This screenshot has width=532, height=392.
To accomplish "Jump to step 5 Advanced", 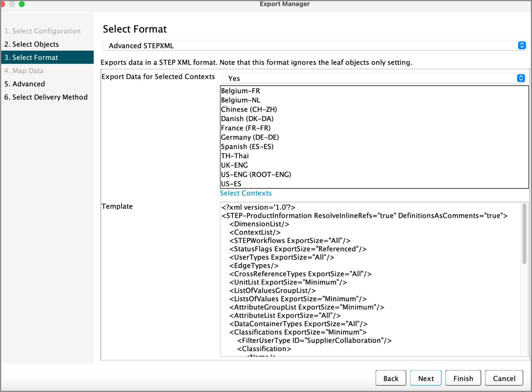I will coord(25,84).
